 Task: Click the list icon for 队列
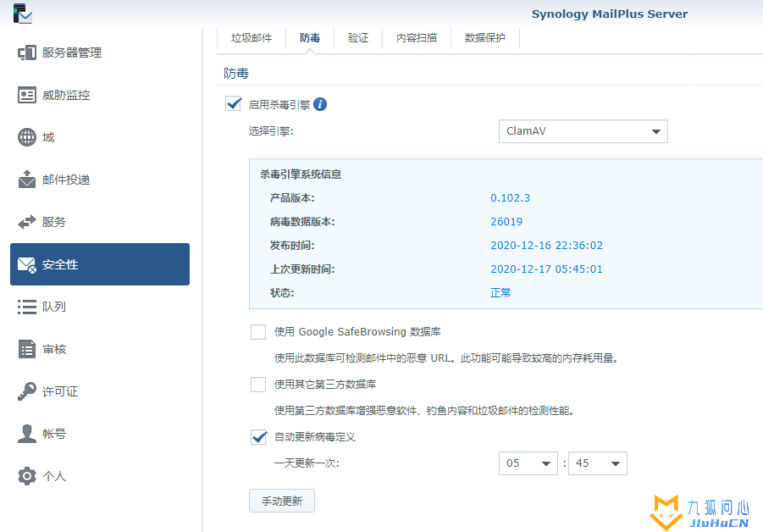point(27,307)
